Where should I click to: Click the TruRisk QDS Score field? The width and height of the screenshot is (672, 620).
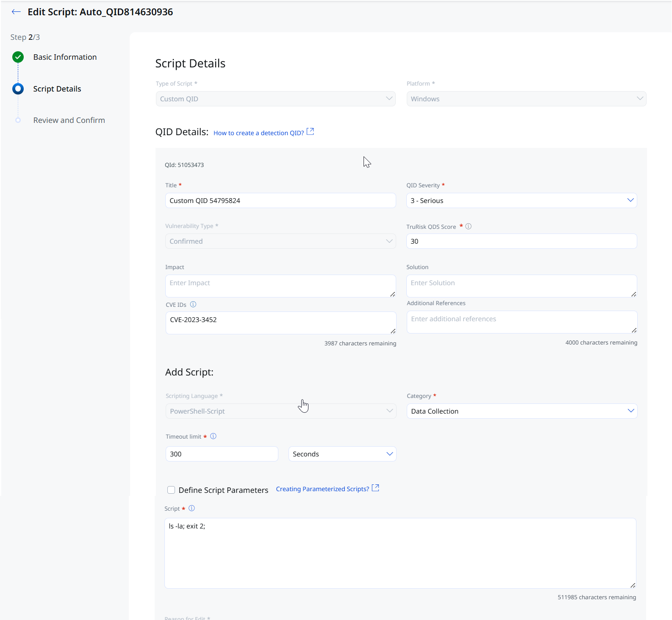click(522, 241)
